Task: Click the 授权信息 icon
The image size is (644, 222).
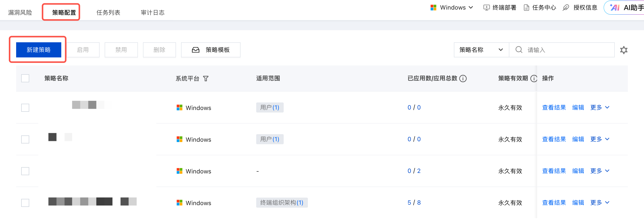Action: tap(566, 8)
